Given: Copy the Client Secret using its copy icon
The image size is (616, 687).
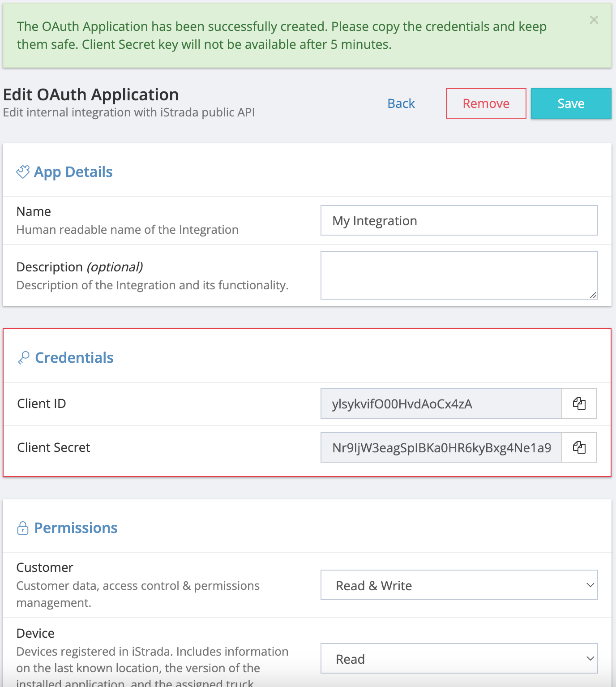Looking at the screenshot, I should coord(579,447).
